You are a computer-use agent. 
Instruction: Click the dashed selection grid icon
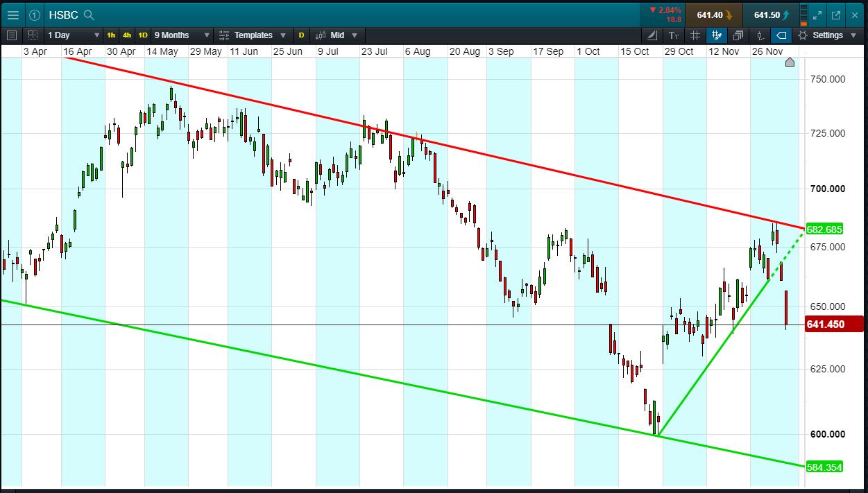tap(33, 35)
